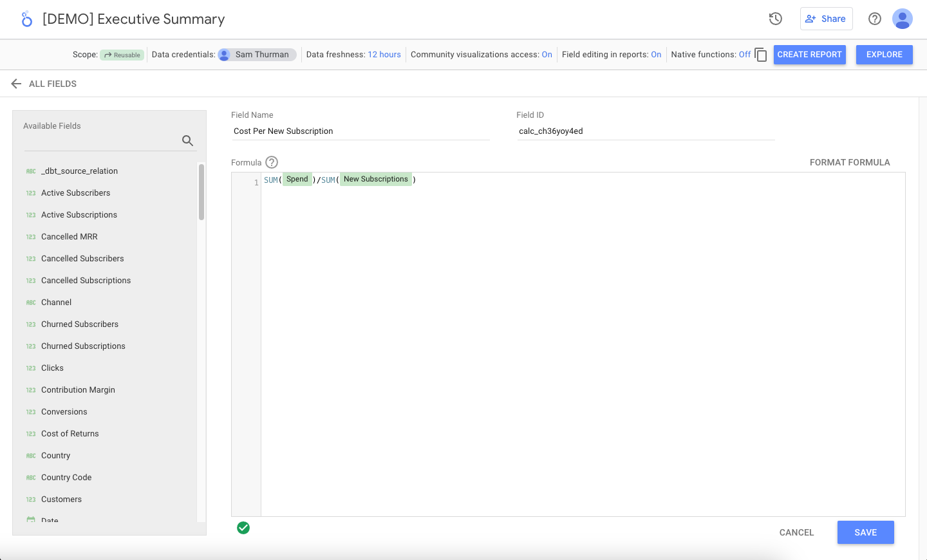Image resolution: width=927 pixels, height=560 pixels.
Task: Open the user account avatar
Action: [x=903, y=19]
